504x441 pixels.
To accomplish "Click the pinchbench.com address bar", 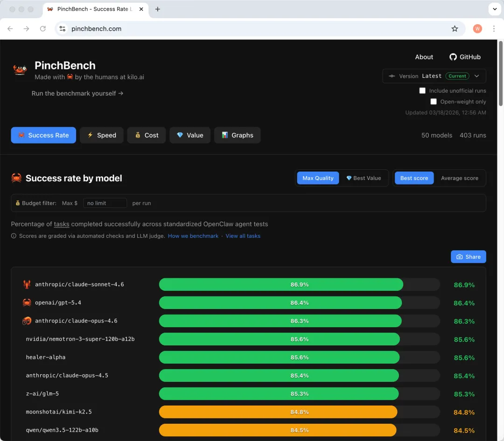I will pyautogui.click(x=260, y=28).
